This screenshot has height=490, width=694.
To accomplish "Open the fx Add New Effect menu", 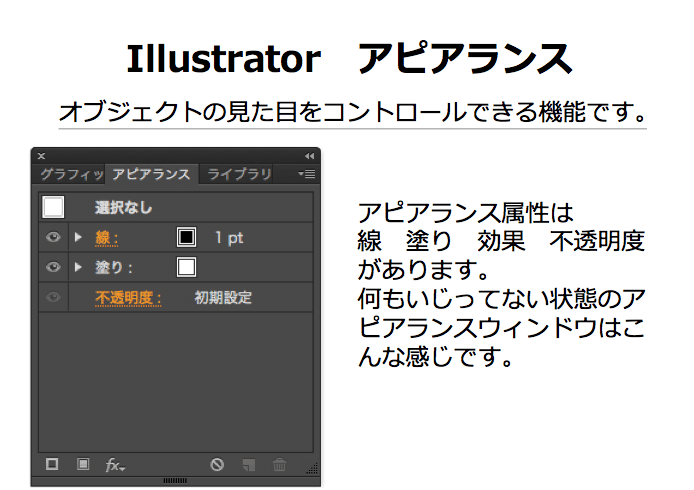I will tap(115, 465).
